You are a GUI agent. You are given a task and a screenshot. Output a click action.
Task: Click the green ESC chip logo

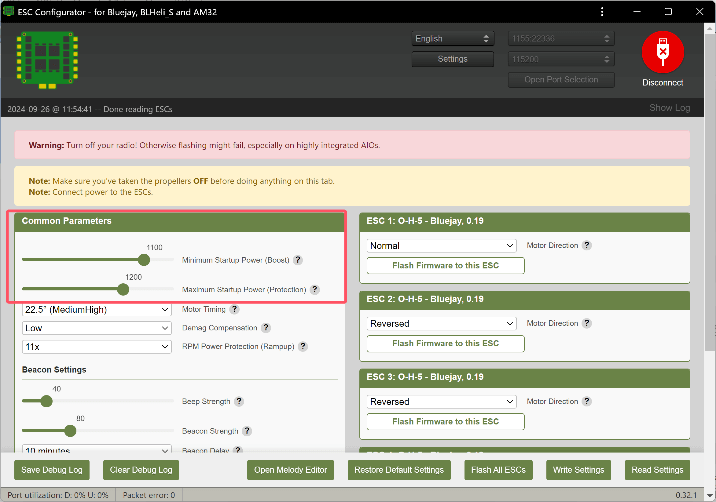pos(48,59)
